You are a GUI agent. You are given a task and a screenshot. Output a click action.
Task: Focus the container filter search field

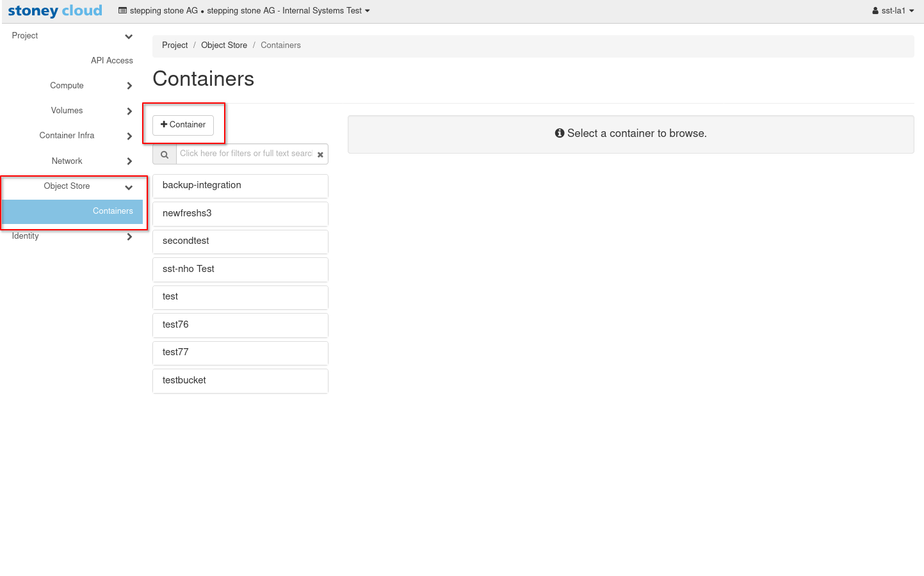pos(246,154)
